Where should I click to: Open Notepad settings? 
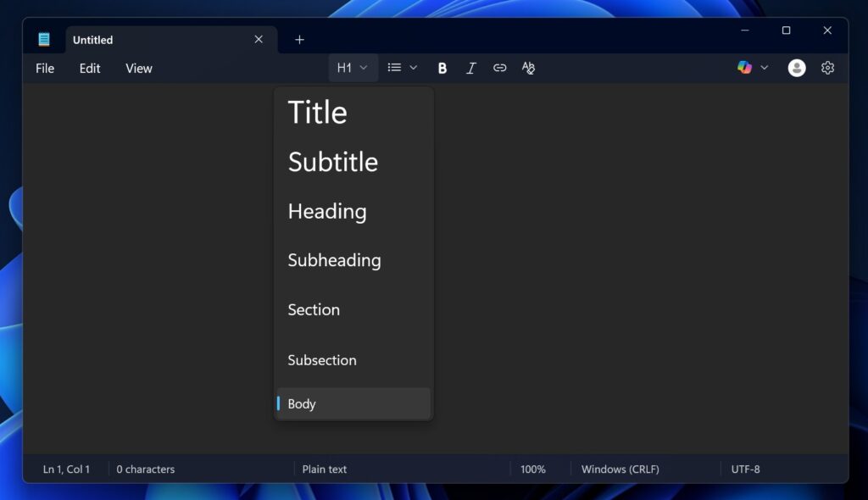pyautogui.click(x=827, y=68)
